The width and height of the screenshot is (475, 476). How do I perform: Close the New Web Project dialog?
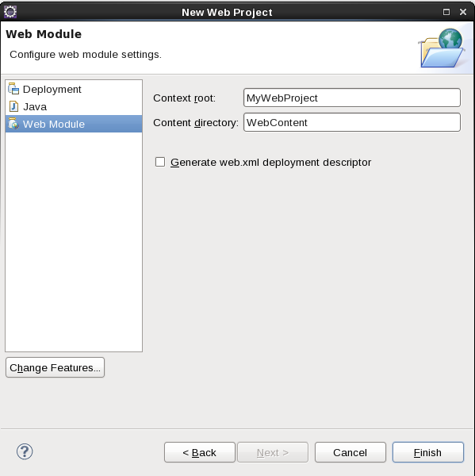[463, 12]
